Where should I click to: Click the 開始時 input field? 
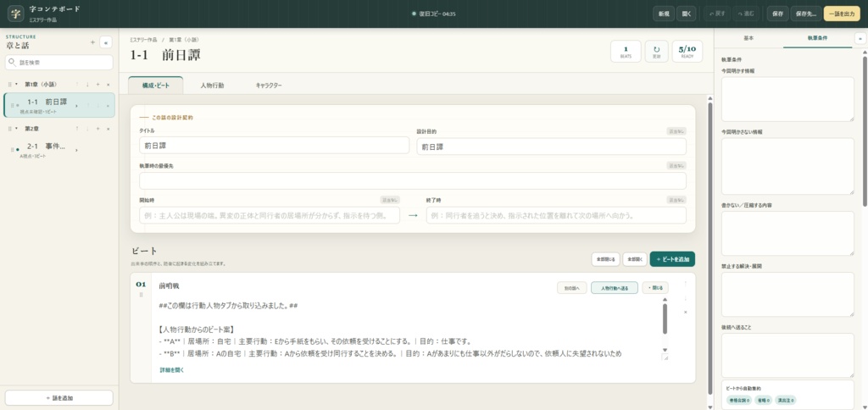pyautogui.click(x=270, y=215)
